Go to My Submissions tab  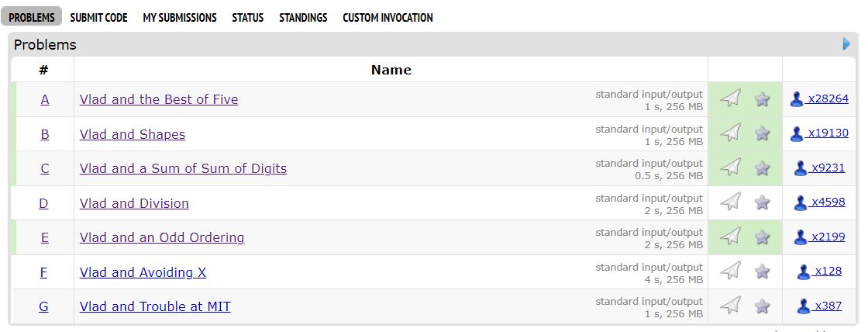click(x=179, y=18)
